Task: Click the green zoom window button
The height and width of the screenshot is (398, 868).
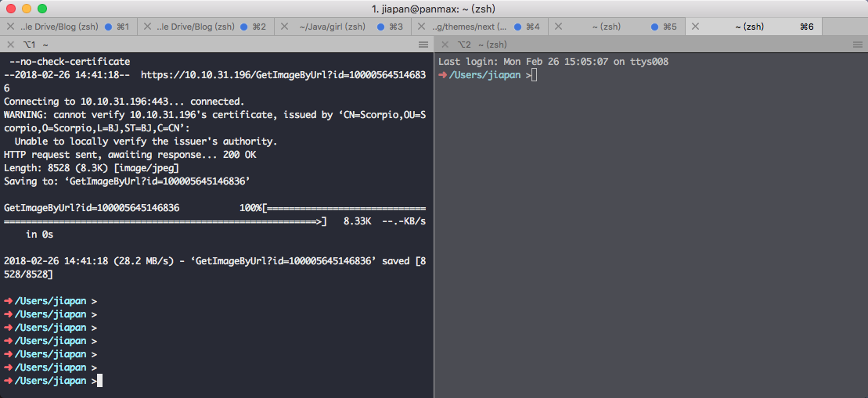Action: (41, 9)
